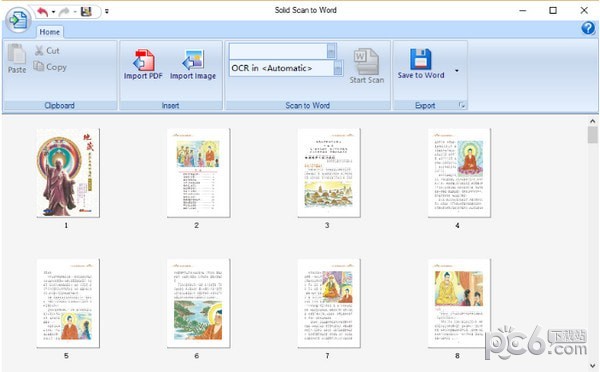Click the scrollbar up arrow
This screenshot has width=600, height=372.
[x=592, y=121]
